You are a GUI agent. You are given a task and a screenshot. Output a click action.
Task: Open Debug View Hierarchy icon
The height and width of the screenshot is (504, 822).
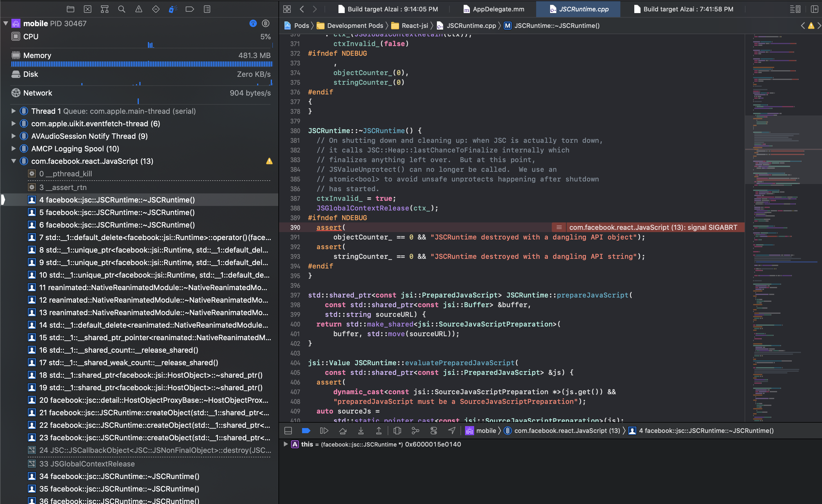397,431
